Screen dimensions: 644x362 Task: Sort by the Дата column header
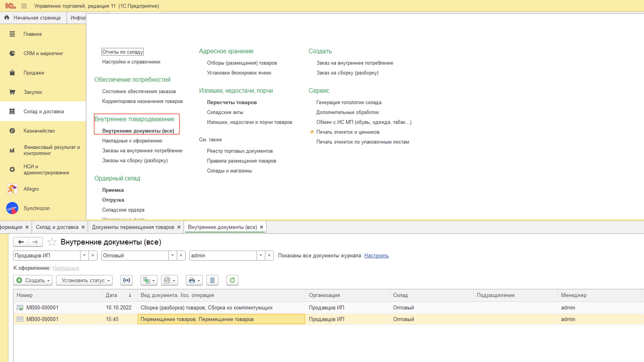(119, 295)
